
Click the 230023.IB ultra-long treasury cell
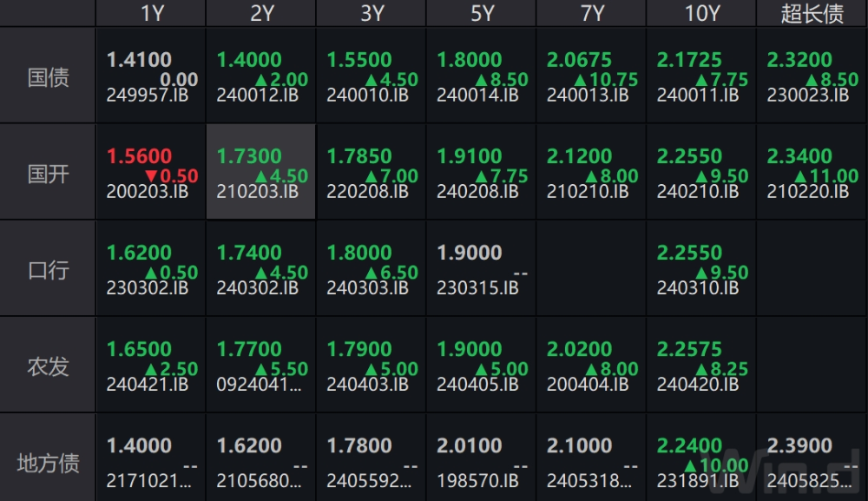811,76
